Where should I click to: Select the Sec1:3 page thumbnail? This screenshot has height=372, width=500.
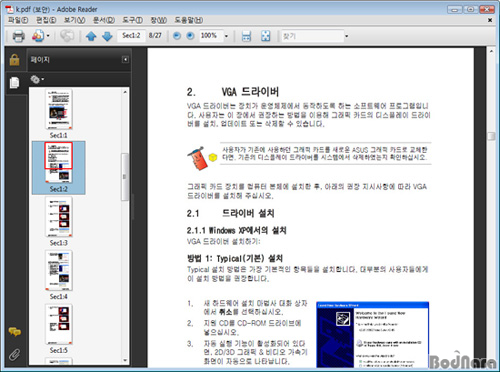(x=59, y=221)
